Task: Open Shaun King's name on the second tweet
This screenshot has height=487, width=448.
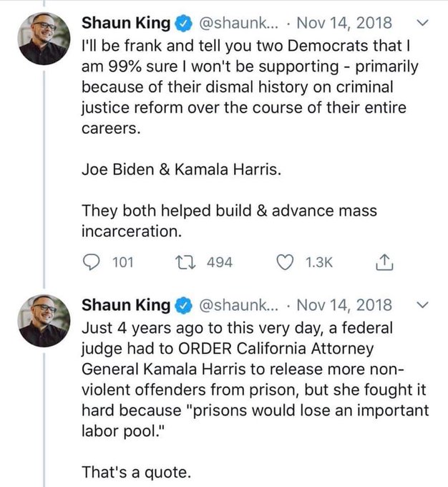Action: tap(126, 305)
